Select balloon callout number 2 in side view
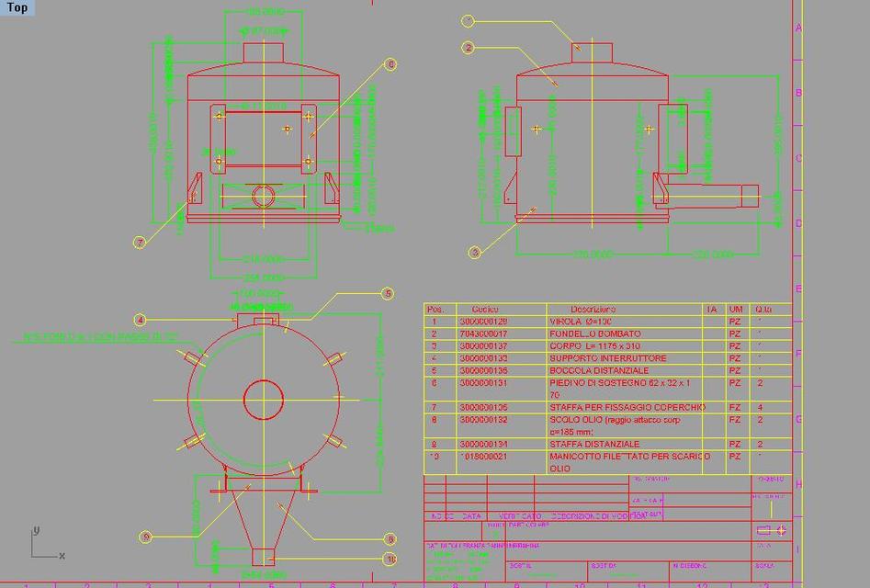The image size is (870, 588). click(469, 48)
